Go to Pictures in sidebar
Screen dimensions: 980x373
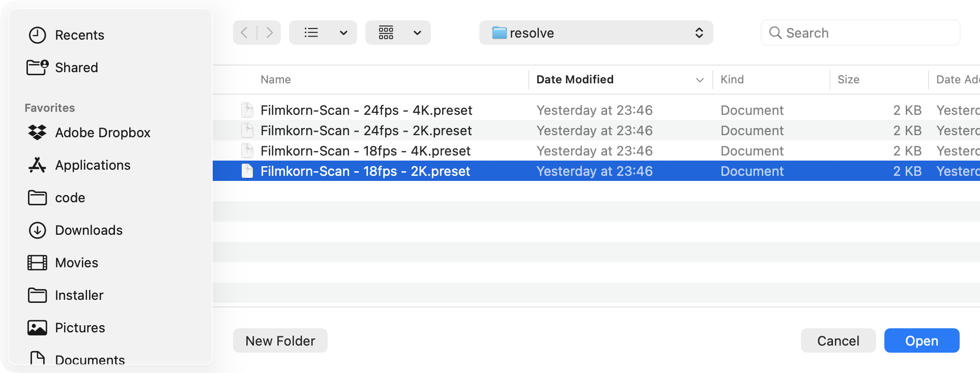tap(67, 328)
